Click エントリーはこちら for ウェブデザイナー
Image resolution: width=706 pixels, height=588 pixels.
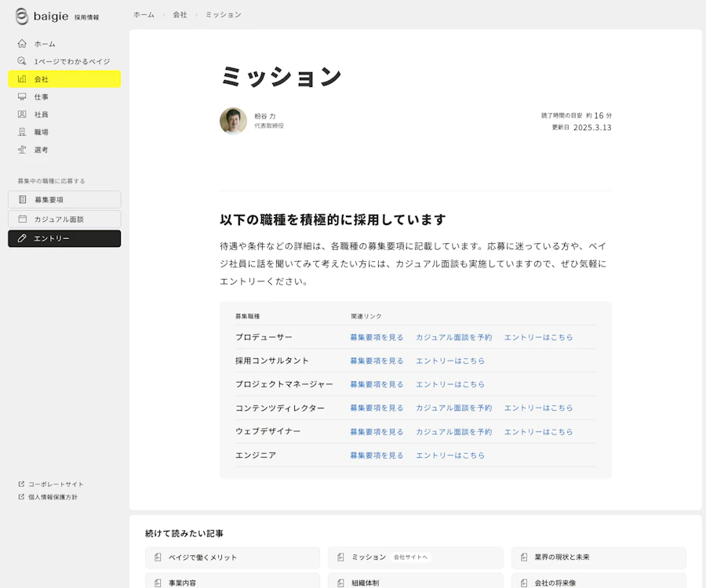pos(538,431)
